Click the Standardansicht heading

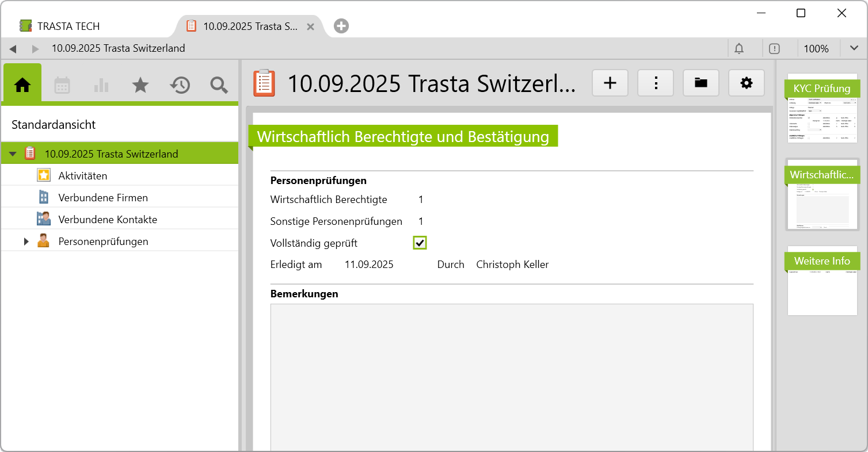[54, 124]
